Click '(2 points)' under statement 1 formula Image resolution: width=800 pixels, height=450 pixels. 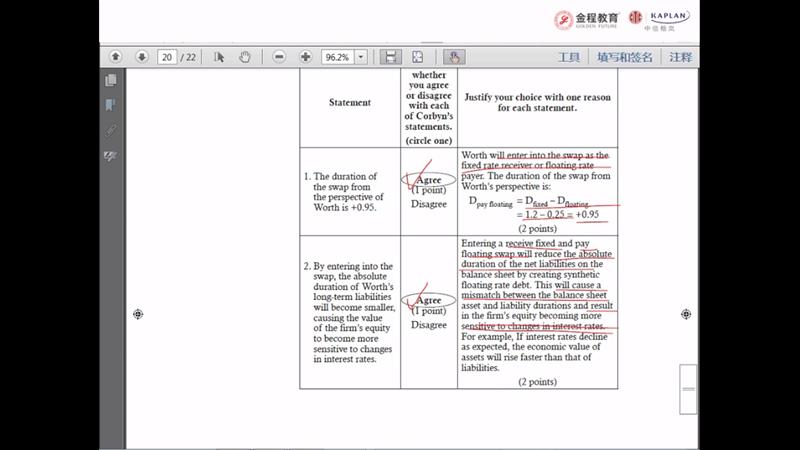[537, 229]
